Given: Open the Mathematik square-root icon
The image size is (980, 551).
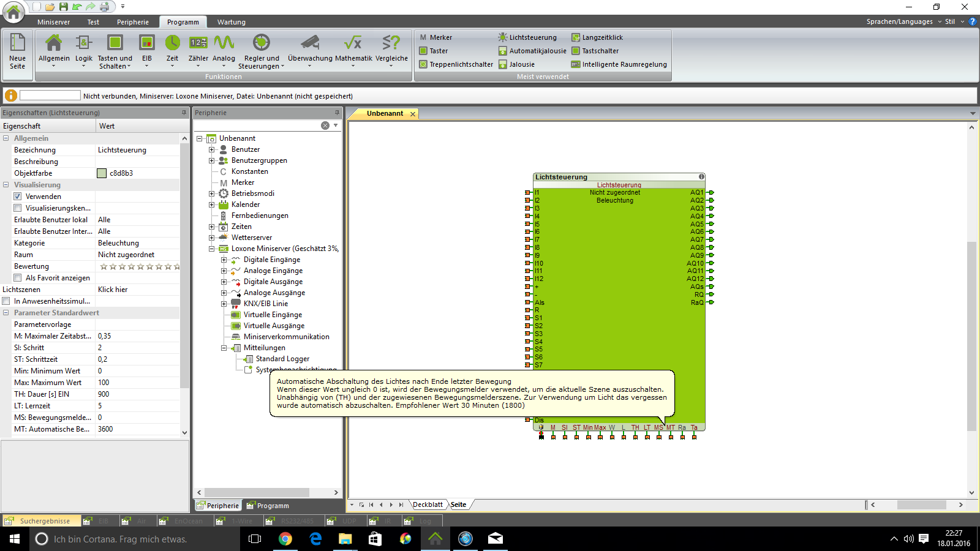Looking at the screenshot, I should [353, 44].
